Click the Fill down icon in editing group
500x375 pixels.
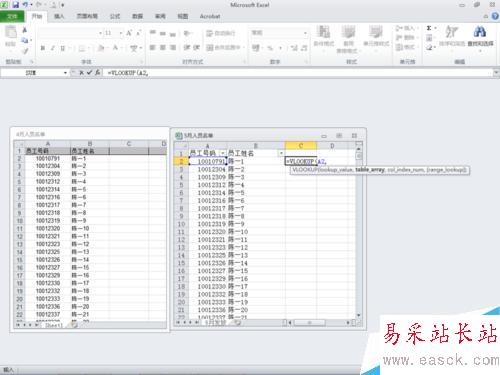coord(429,38)
